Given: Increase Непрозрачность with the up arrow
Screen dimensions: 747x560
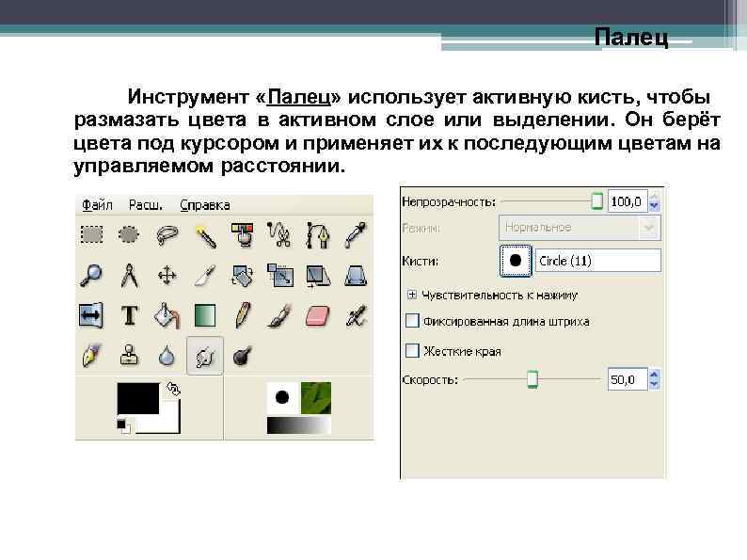Looking at the screenshot, I should 654,197.
